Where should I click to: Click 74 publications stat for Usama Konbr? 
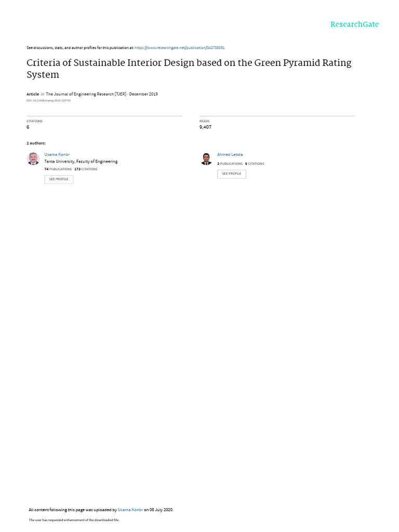pyautogui.click(x=58, y=169)
